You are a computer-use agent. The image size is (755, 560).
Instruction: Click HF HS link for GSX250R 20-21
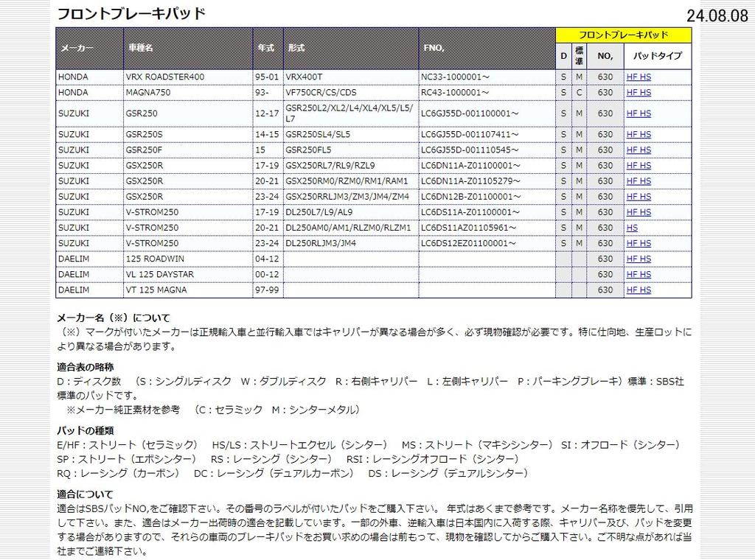pos(639,181)
